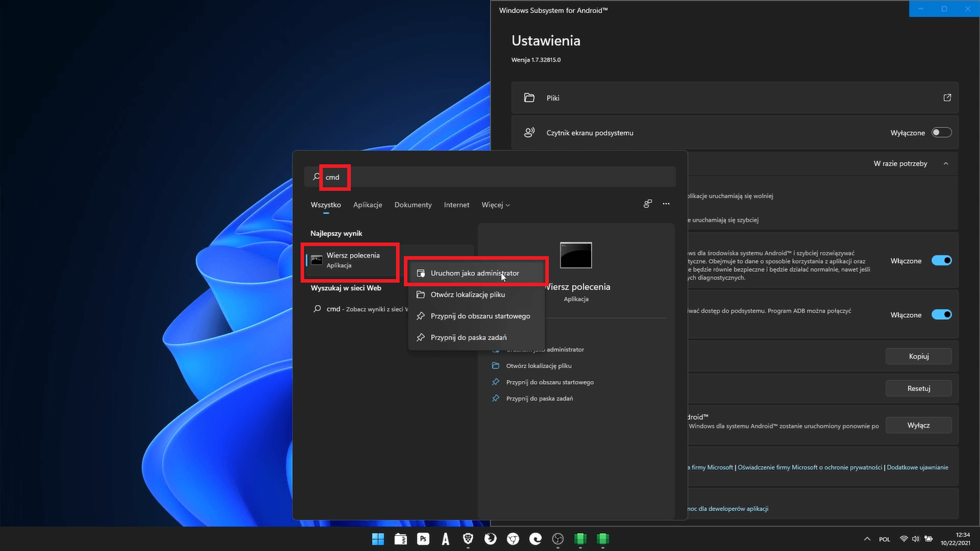Open the Oświadczenie firmy Microsoft o ochronie prywatności link
This screenshot has width=980, height=551.
click(810, 467)
